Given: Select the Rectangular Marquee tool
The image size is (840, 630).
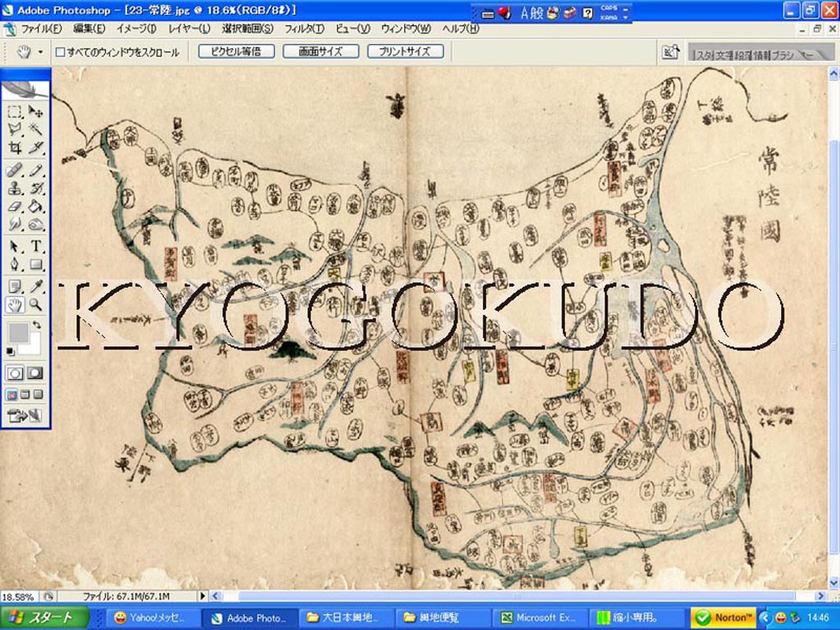Looking at the screenshot, I should (x=15, y=111).
